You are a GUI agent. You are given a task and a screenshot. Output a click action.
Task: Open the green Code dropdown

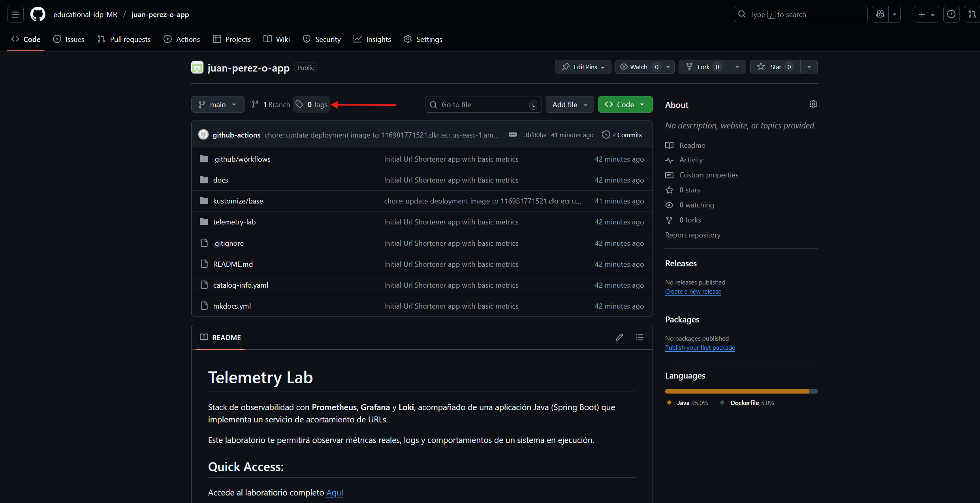(x=625, y=104)
